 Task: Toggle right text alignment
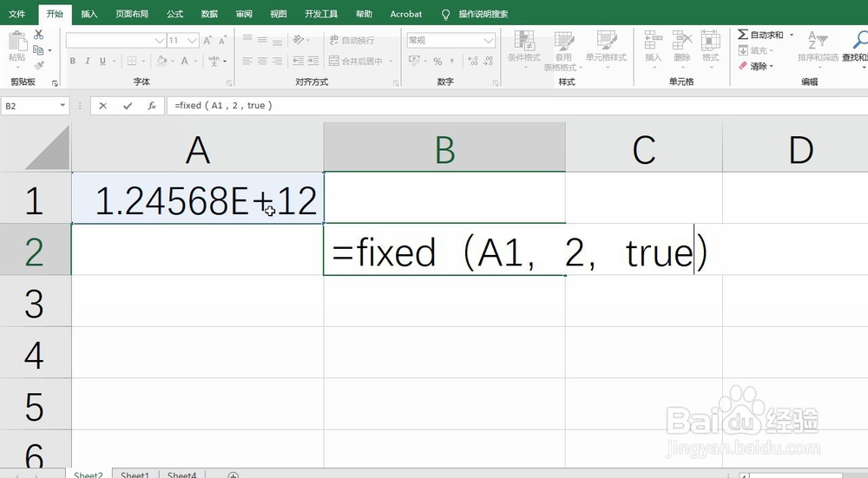[278, 61]
